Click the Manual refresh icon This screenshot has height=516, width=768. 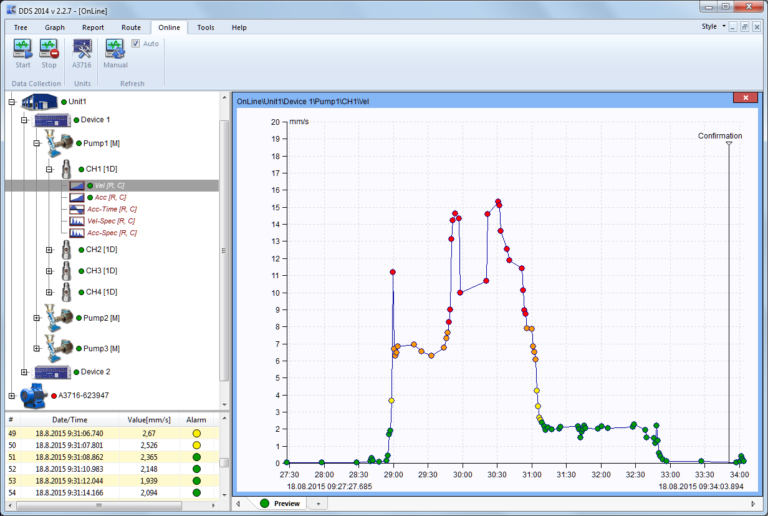[115, 49]
